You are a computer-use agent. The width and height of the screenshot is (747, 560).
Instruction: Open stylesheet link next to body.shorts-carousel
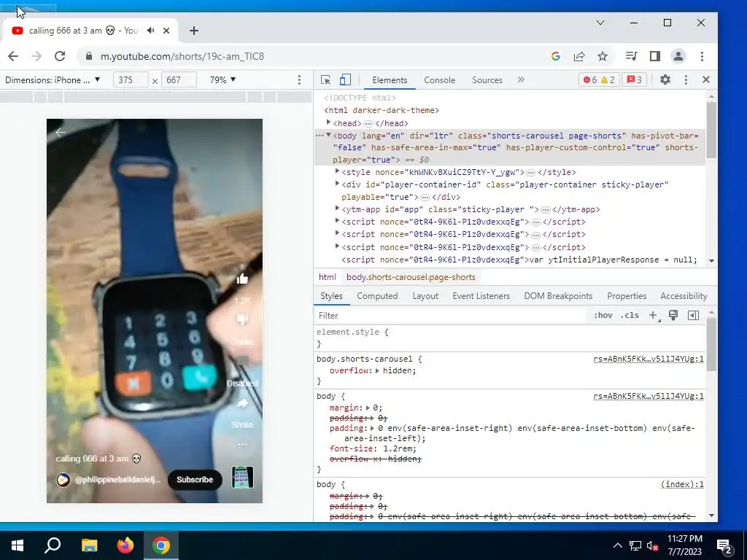pyautogui.click(x=649, y=359)
